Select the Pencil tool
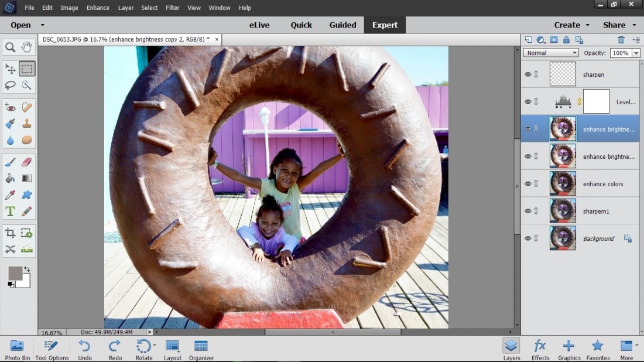Image resolution: width=644 pixels, height=362 pixels. click(x=27, y=211)
